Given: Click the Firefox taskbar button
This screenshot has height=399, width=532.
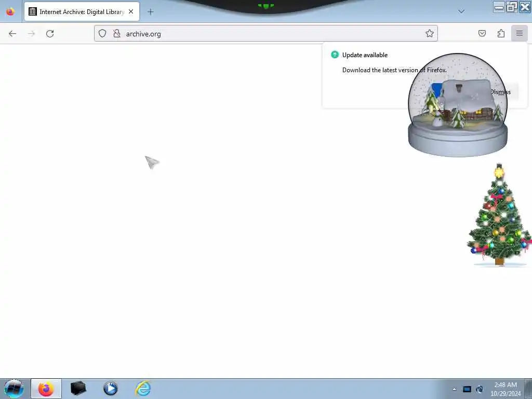Looking at the screenshot, I should pos(46,389).
